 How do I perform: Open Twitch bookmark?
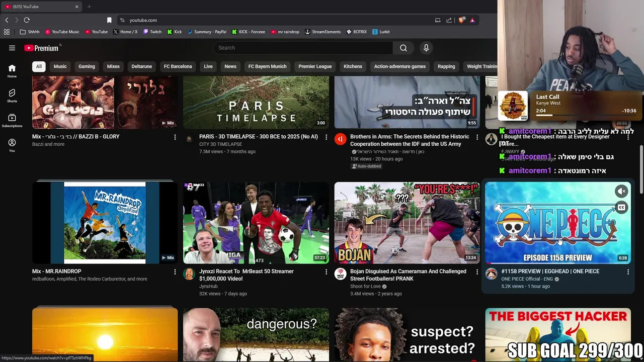coord(152,32)
